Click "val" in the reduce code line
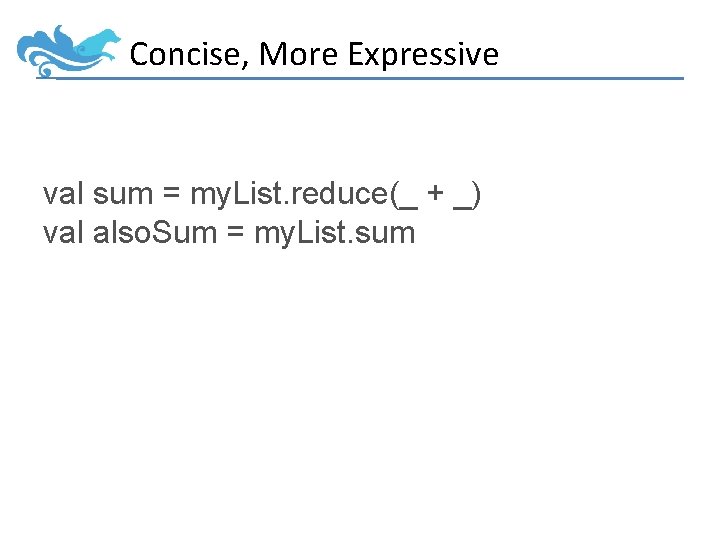Screen dimensions: 720x540 tap(64, 195)
